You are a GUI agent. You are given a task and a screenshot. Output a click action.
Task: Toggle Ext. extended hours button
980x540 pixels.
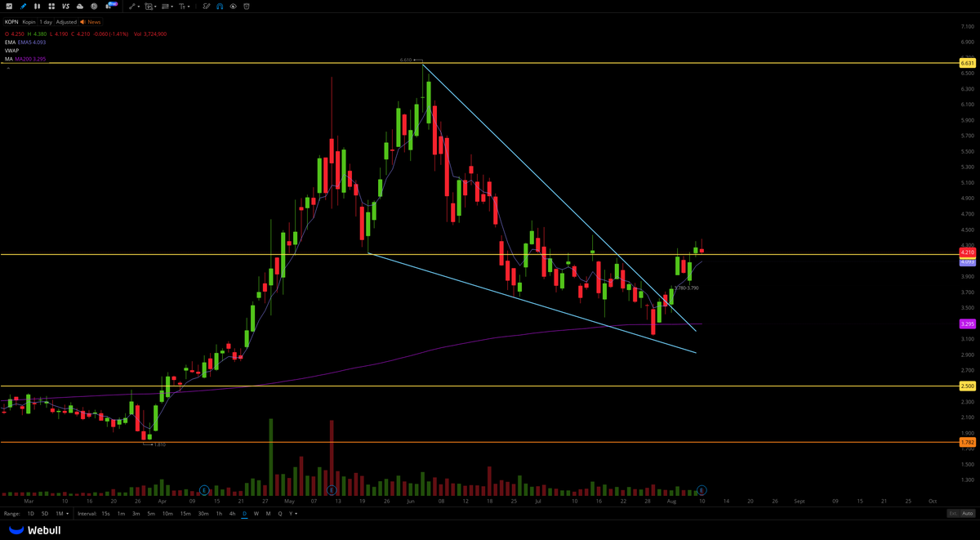(952, 514)
